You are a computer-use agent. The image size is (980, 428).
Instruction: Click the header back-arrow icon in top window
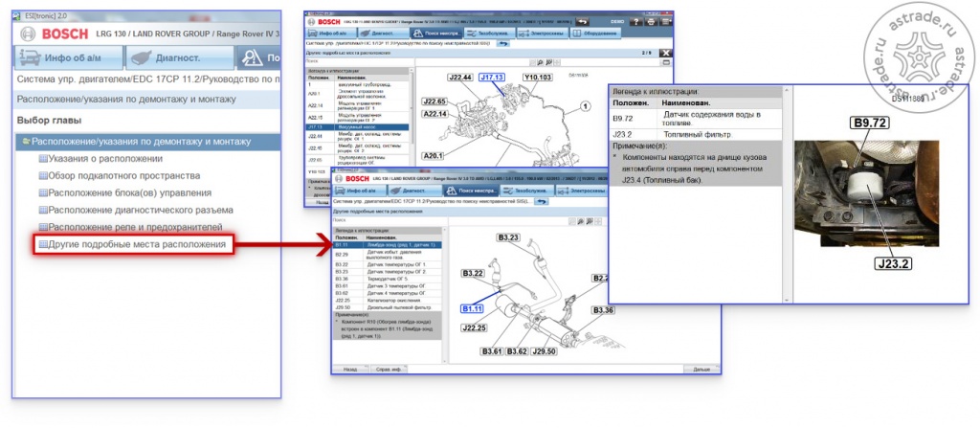tap(582, 22)
